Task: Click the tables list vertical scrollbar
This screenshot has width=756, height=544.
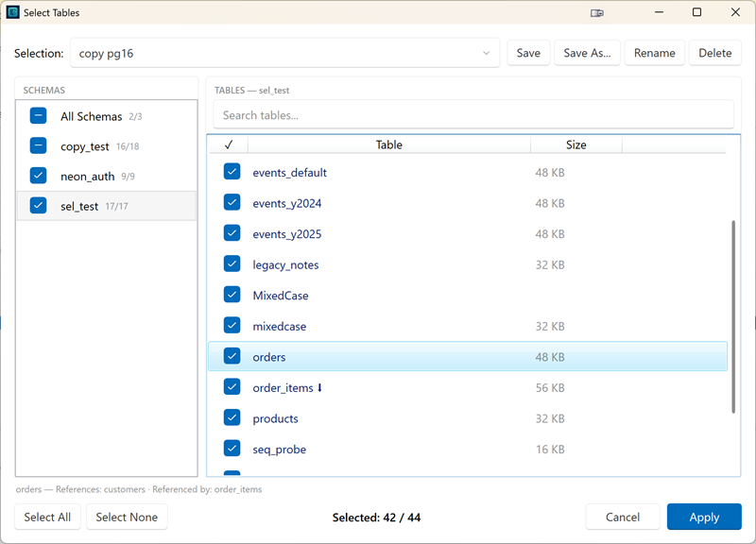Action: 733,317
